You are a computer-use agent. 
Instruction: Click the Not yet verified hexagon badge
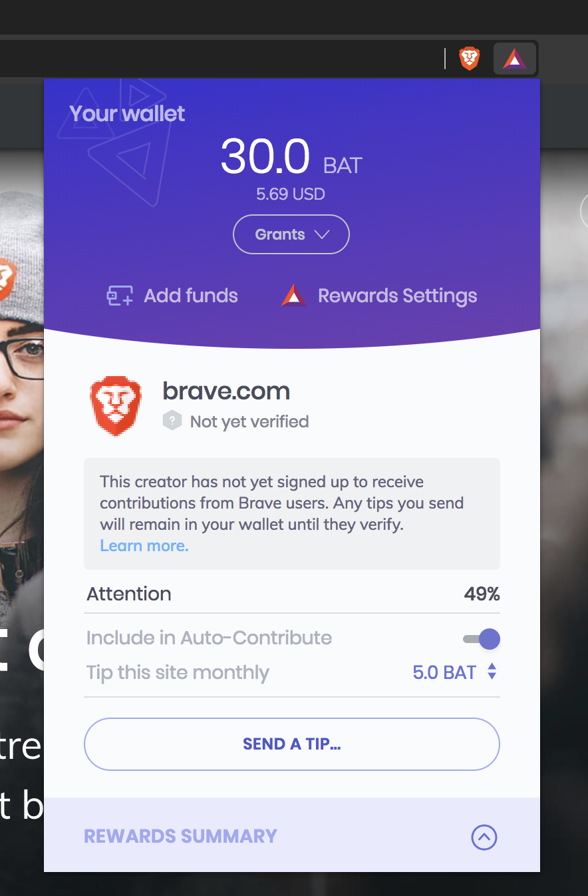[172, 421]
